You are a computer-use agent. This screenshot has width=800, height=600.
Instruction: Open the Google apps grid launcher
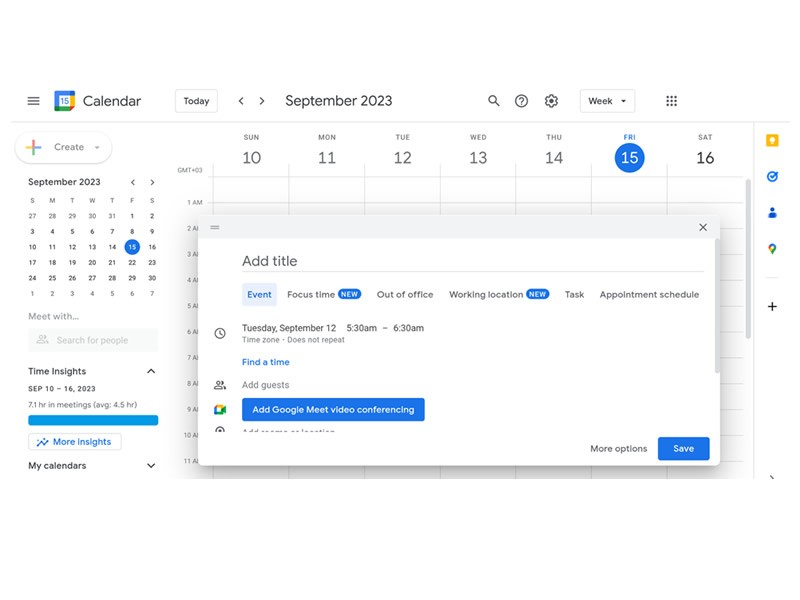(x=671, y=100)
